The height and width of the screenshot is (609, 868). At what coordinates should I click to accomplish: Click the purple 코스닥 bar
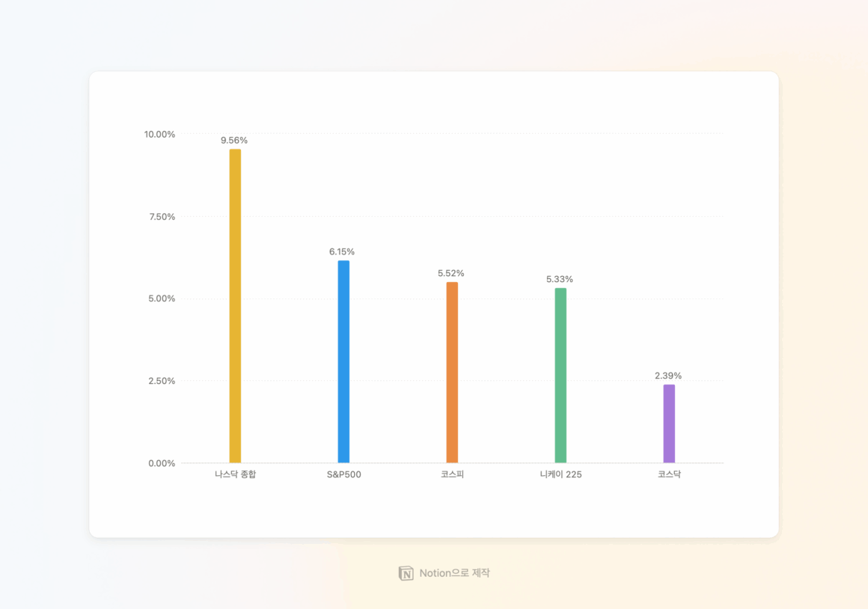(669, 424)
